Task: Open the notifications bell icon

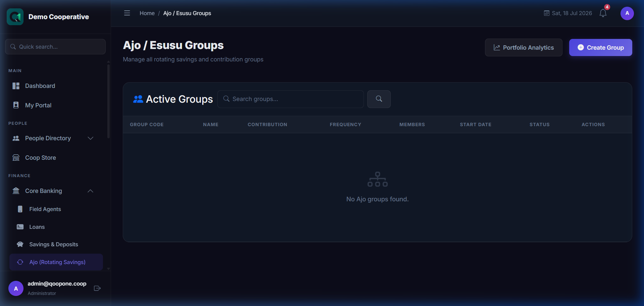Action: click(x=603, y=13)
